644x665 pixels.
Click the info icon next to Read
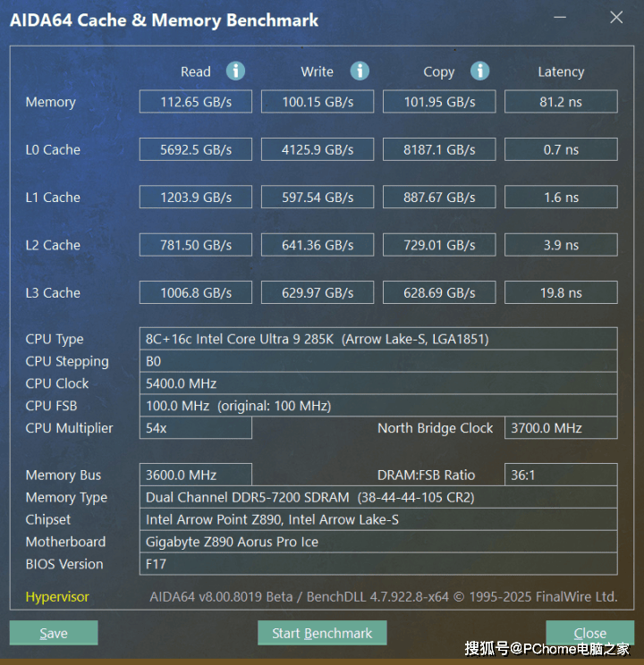point(235,72)
